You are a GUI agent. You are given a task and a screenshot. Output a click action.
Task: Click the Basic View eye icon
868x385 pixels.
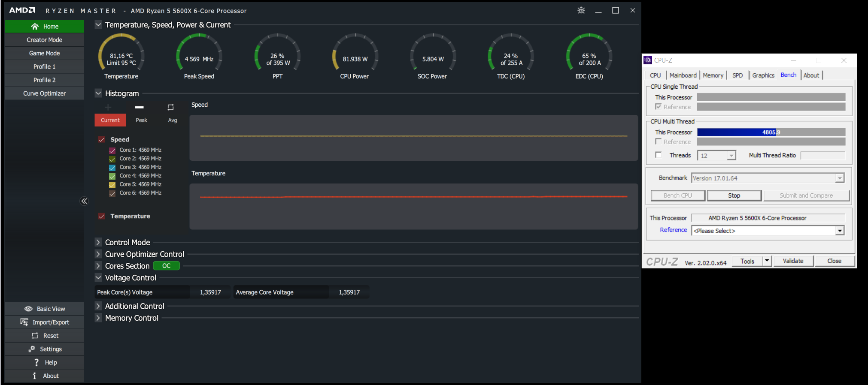tap(28, 309)
